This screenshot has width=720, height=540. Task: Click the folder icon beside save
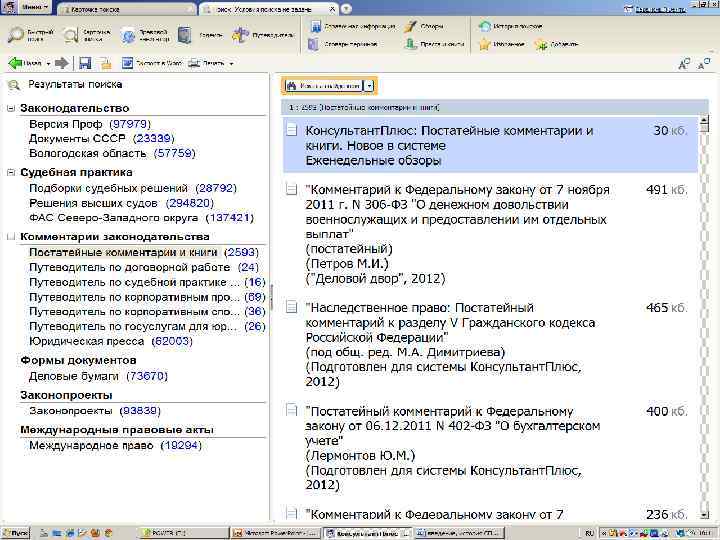[106, 63]
